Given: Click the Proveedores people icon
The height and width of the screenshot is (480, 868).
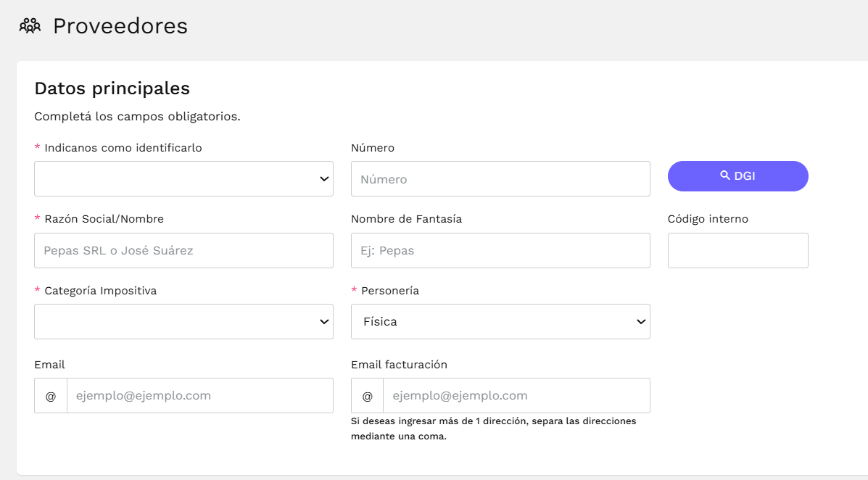Looking at the screenshot, I should point(30,25).
